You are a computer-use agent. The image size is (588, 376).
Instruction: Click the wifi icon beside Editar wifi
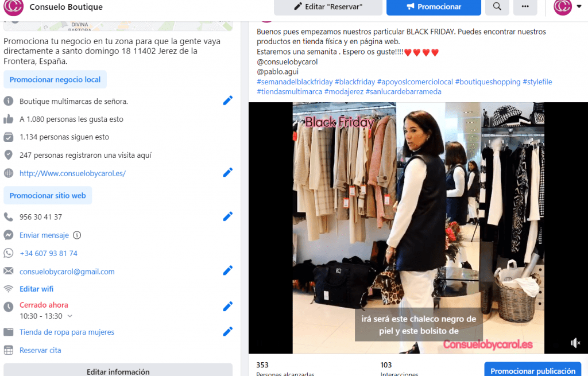pos(7,289)
